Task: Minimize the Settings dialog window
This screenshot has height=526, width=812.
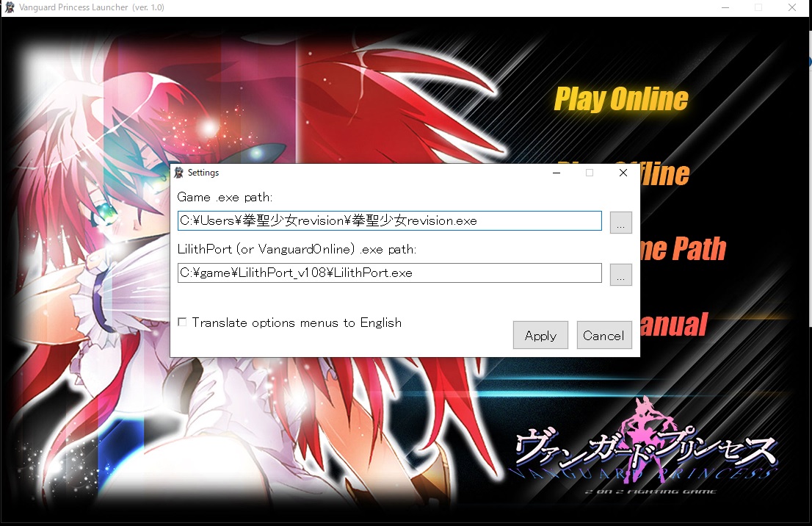Action: 557,173
